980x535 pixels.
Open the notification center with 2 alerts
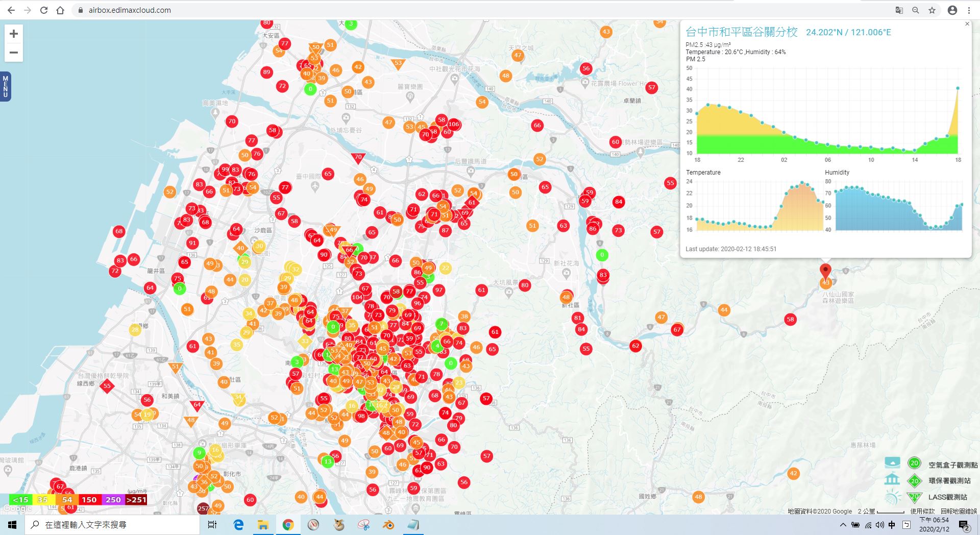(x=964, y=525)
